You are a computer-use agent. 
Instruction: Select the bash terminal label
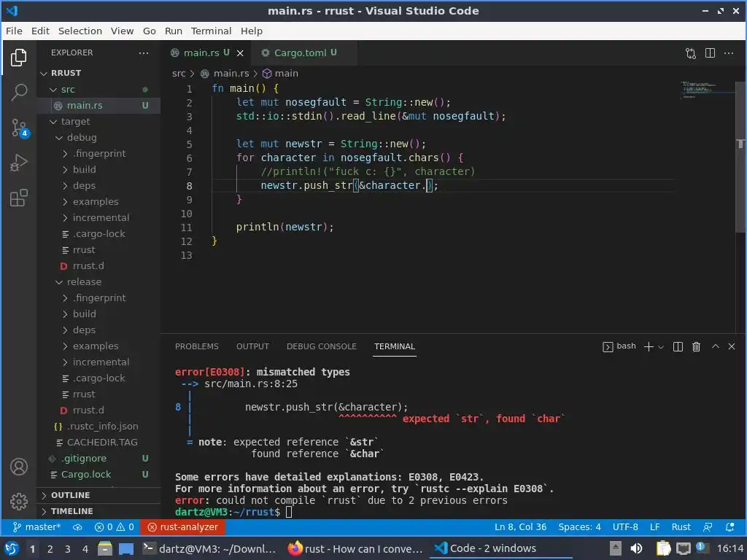pos(619,346)
